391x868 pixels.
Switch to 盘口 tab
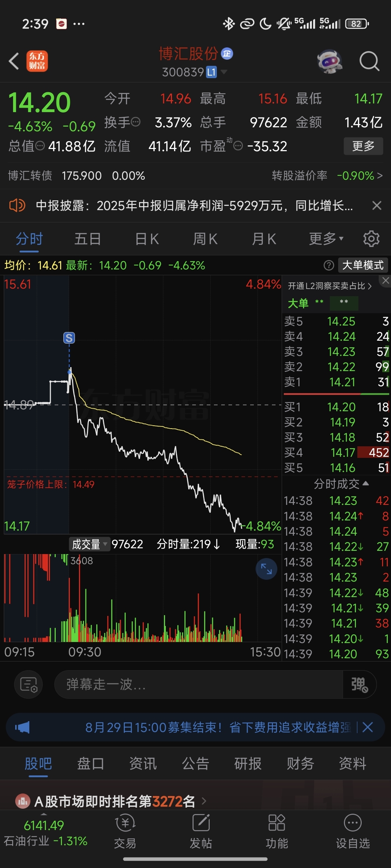91,764
